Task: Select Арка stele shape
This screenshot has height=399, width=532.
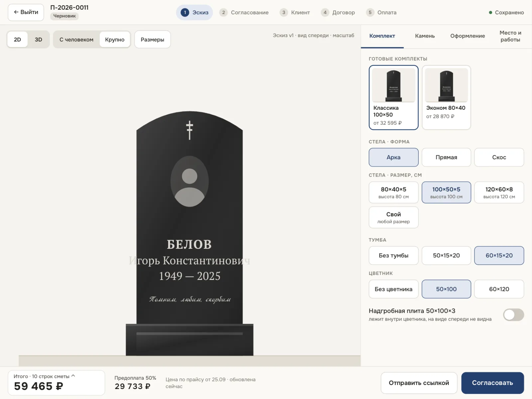Action: tap(393, 157)
